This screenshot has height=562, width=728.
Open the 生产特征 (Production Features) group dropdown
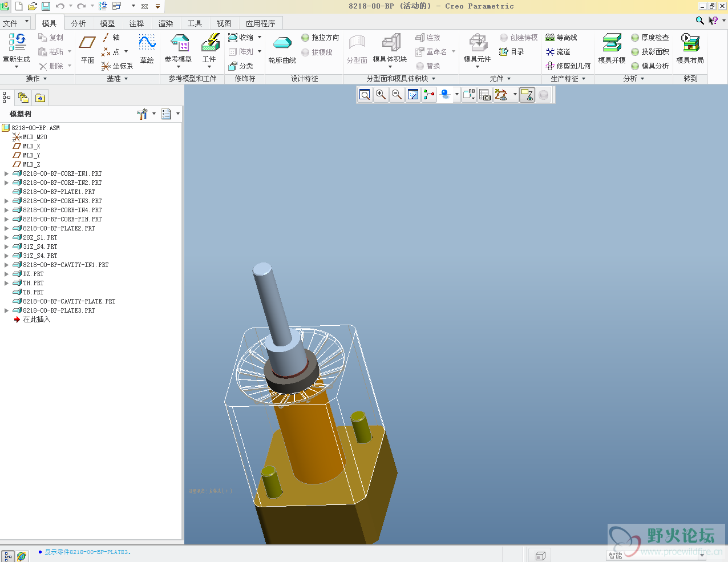[568, 79]
